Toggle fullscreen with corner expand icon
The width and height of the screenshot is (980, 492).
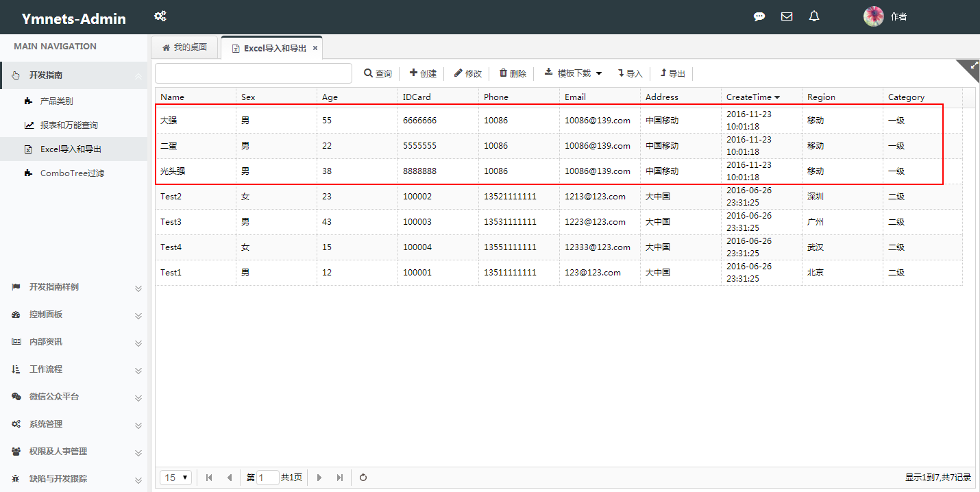pyautogui.click(x=973, y=66)
